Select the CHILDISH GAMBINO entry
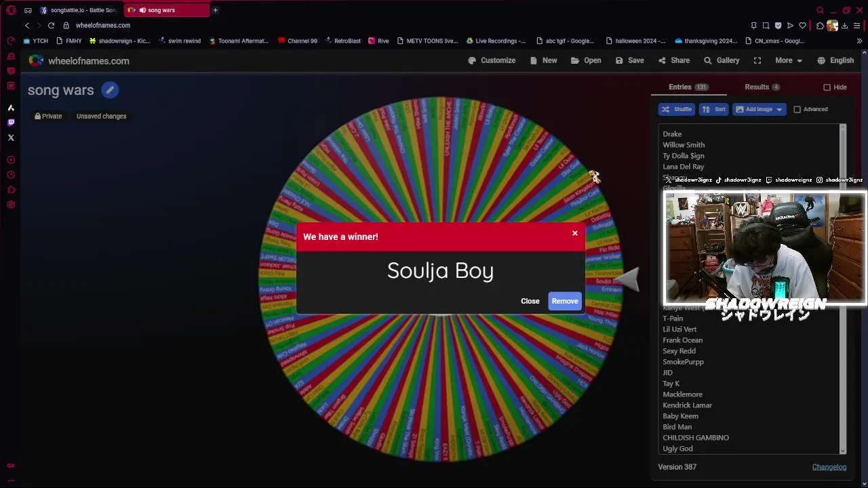868x488 pixels. [x=696, y=438]
